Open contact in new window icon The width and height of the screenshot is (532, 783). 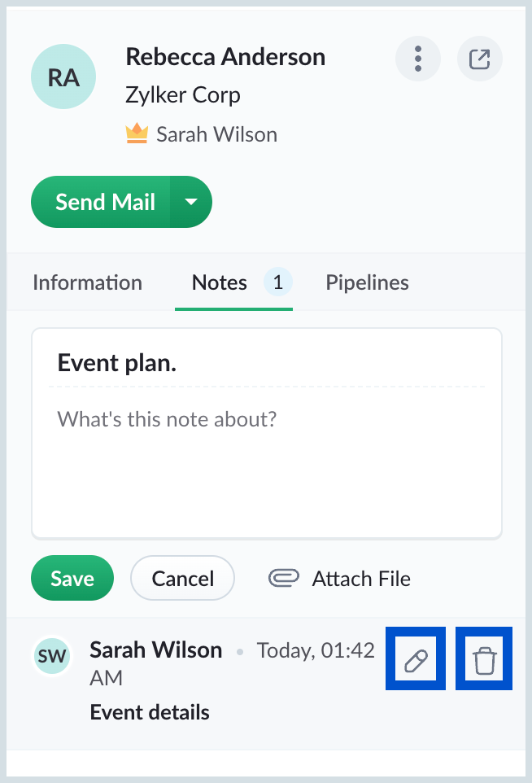(480, 59)
